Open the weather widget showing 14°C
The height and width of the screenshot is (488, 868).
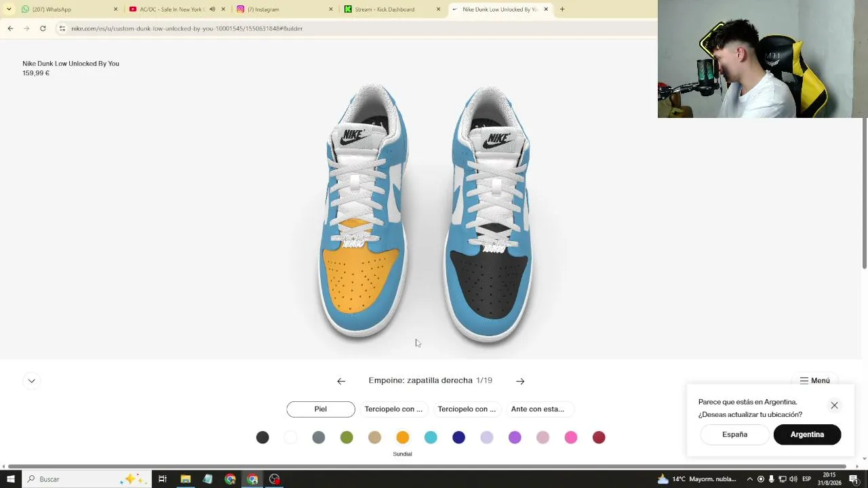[696, 479]
